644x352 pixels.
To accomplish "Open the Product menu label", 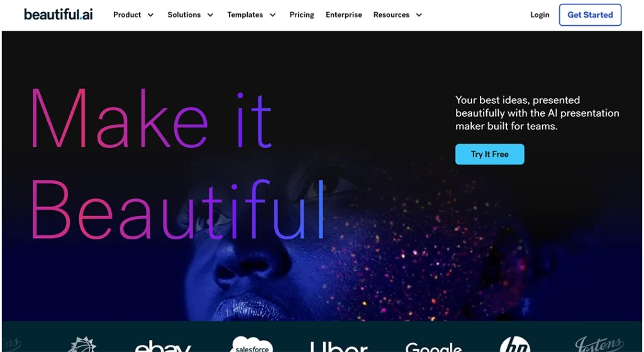I will pyautogui.click(x=127, y=15).
